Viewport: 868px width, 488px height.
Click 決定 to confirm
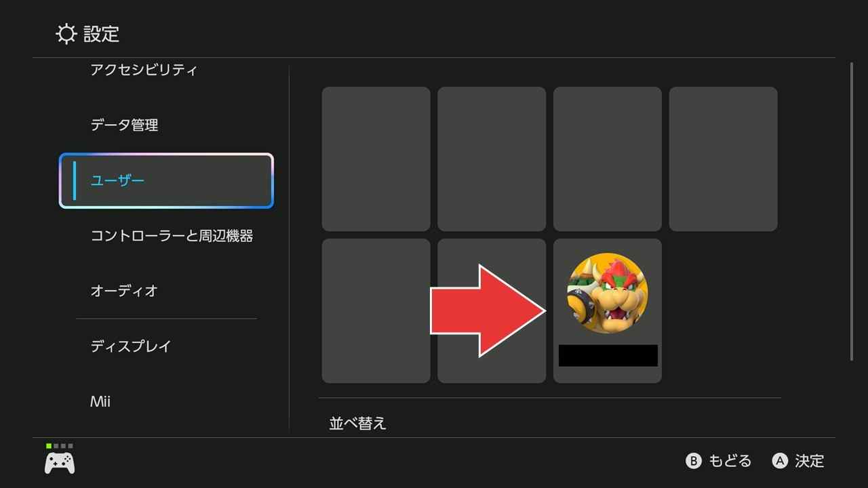(x=810, y=462)
